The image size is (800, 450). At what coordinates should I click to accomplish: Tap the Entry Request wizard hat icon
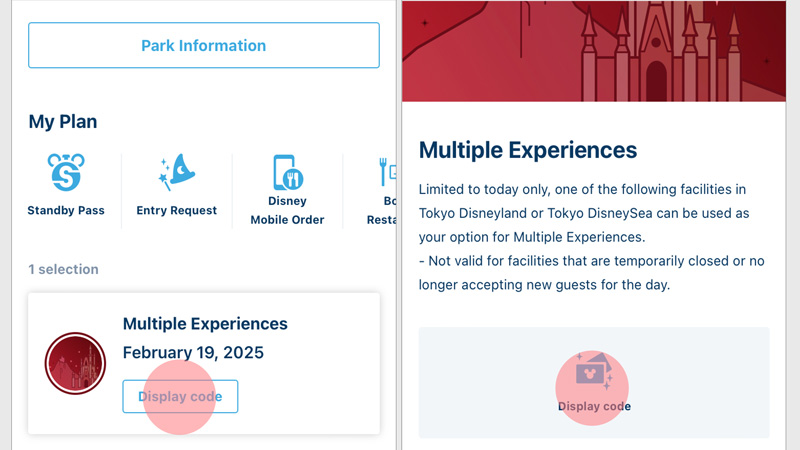(177, 172)
